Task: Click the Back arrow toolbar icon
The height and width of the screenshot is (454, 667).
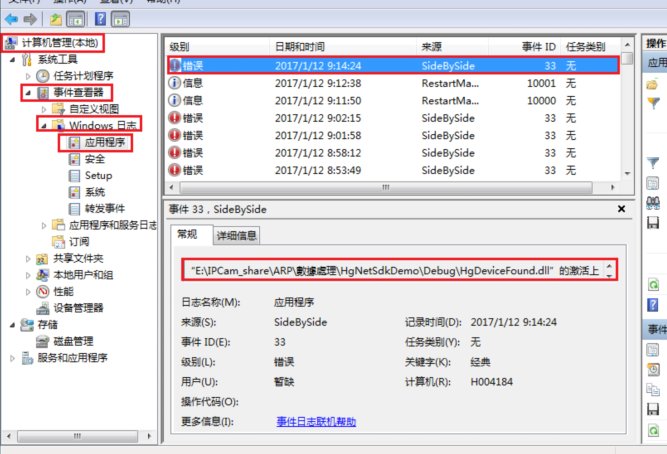Action: point(11,19)
